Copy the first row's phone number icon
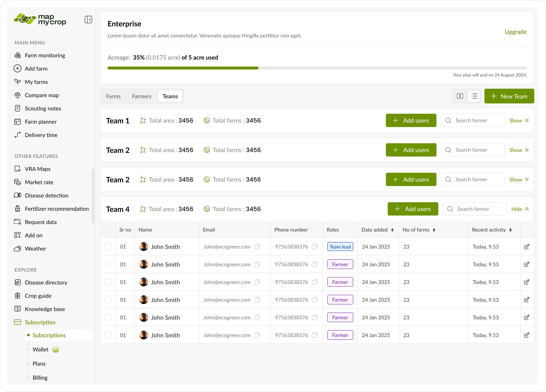The height and width of the screenshot is (392, 546). [314, 246]
